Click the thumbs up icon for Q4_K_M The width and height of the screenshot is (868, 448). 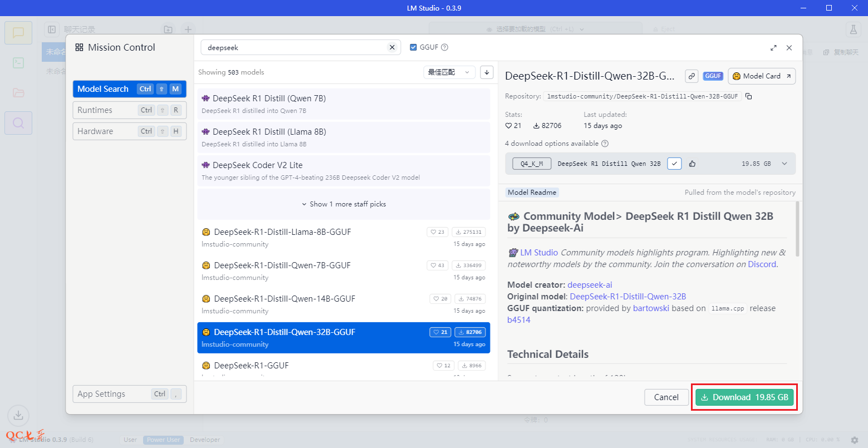[692, 164]
